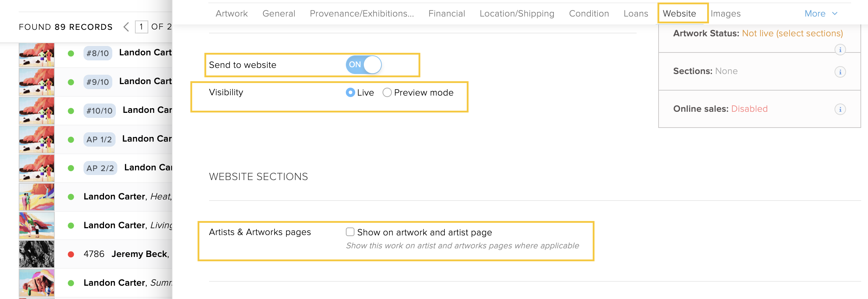Select the #10/10 edition badge
The width and height of the screenshot is (868, 299).
coord(99,111)
